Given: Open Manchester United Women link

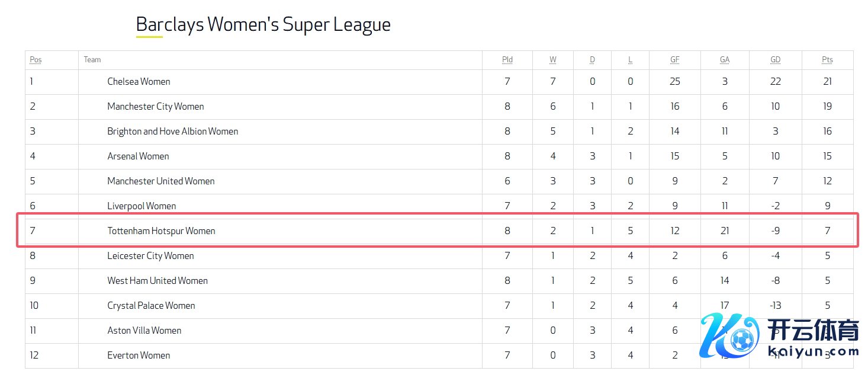Looking at the screenshot, I should tap(160, 181).
